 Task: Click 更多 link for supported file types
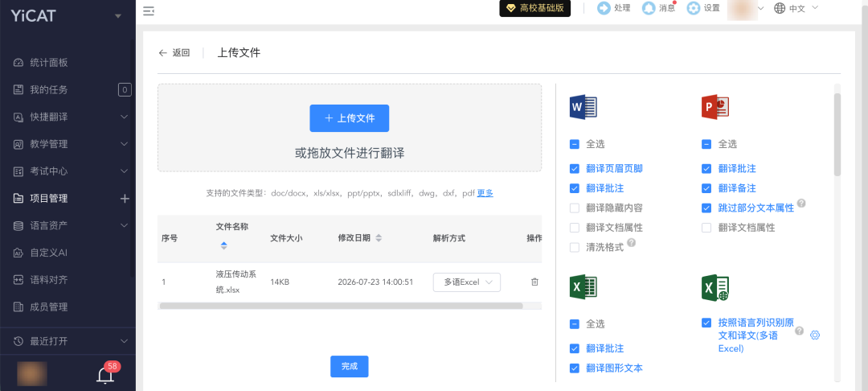(485, 193)
